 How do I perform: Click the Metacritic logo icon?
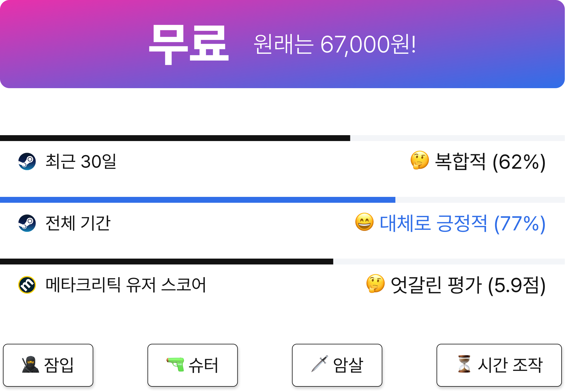[27, 285]
